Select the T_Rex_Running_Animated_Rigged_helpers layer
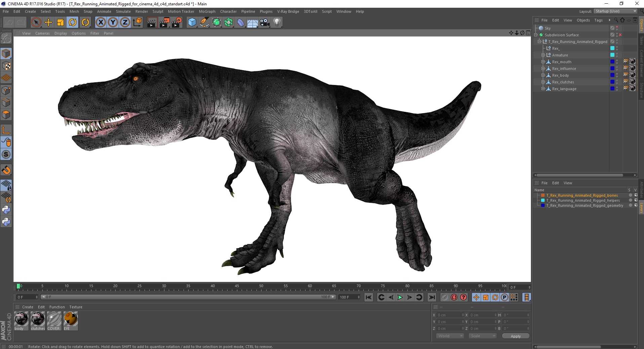This screenshot has width=644, height=349. [583, 200]
